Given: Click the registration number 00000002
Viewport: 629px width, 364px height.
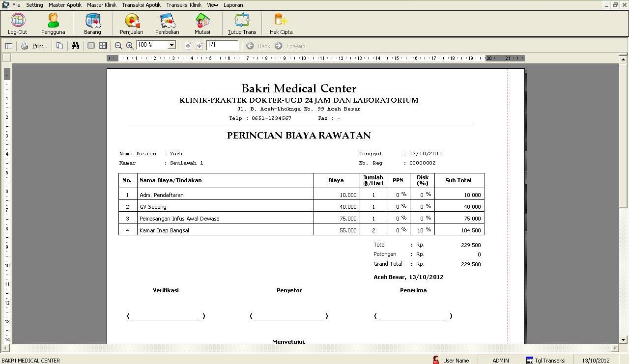Looking at the screenshot, I should point(422,163).
